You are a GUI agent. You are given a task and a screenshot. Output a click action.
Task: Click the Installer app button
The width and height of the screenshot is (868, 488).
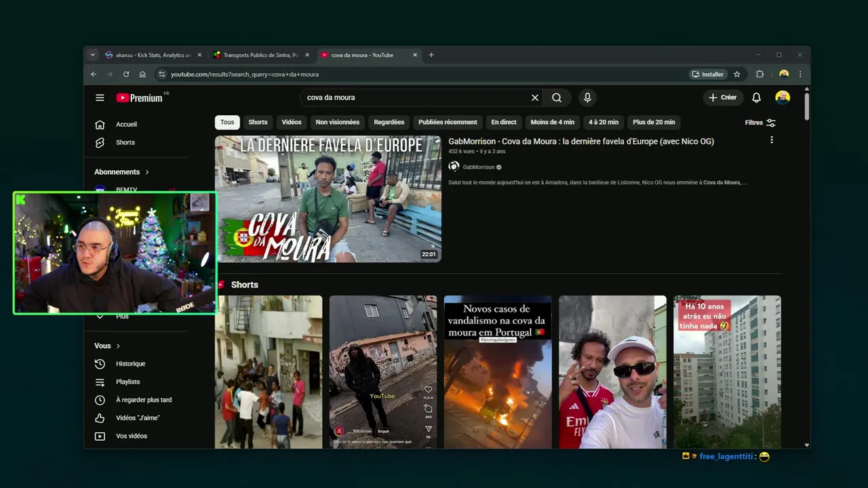click(x=708, y=75)
